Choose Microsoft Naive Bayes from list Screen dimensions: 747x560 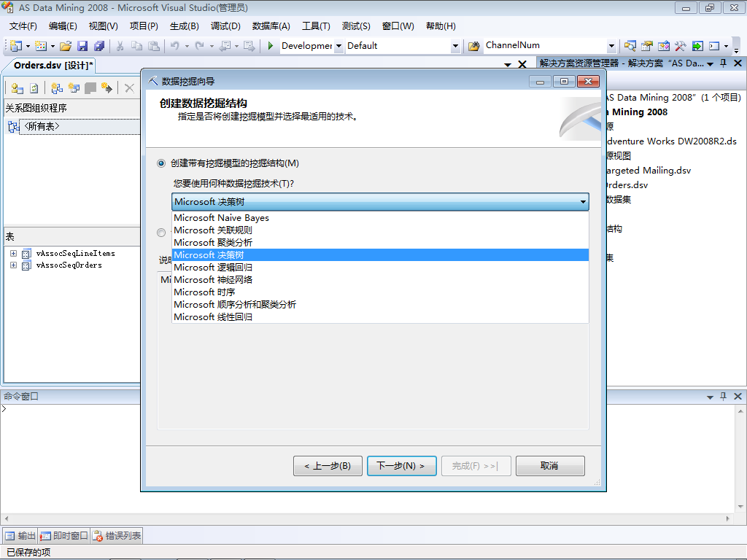(x=379, y=217)
